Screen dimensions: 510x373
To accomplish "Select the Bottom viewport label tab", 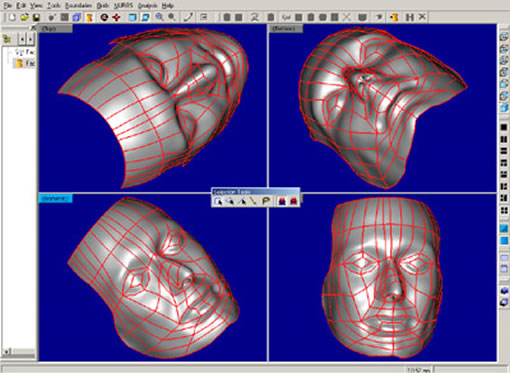I will tap(286, 29).
